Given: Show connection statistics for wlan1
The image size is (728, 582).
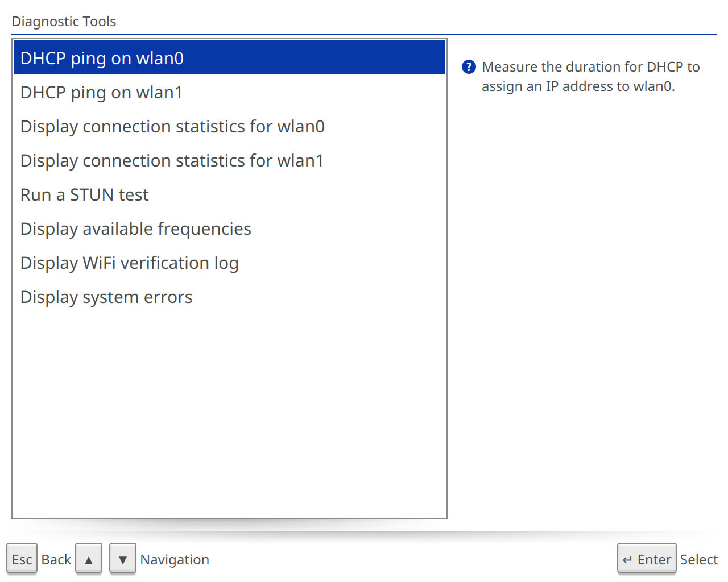Looking at the screenshot, I should coord(229,160).
